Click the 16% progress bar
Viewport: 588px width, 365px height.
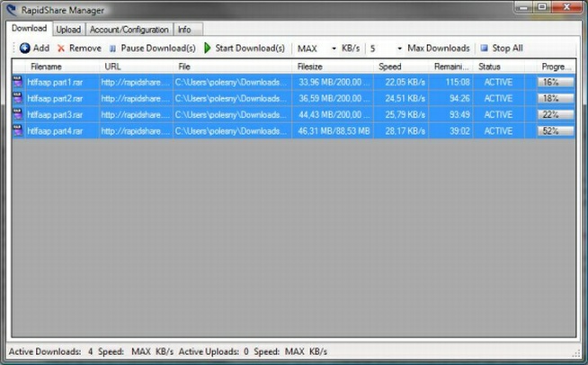[556, 82]
